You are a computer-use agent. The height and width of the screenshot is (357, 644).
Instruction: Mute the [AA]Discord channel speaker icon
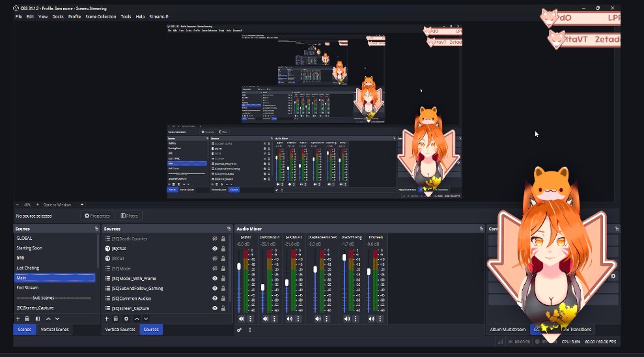266,319
